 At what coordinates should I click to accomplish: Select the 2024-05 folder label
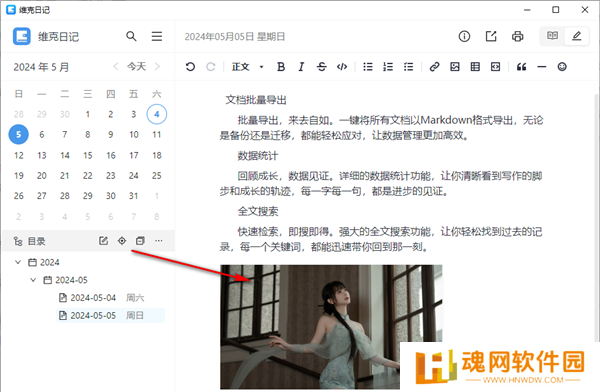pos(71,280)
